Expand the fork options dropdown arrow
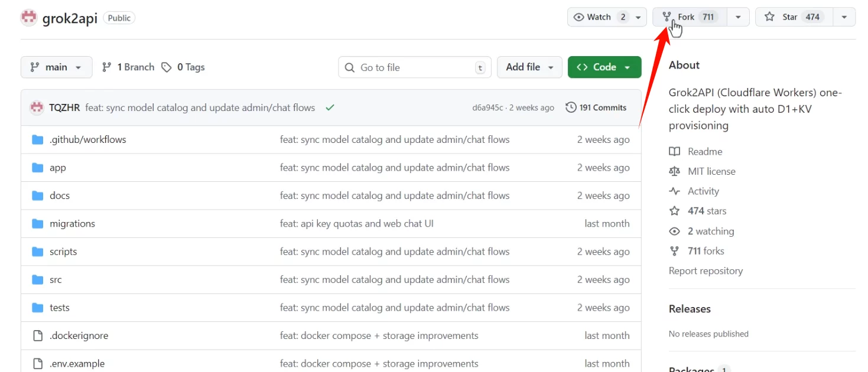 point(738,17)
